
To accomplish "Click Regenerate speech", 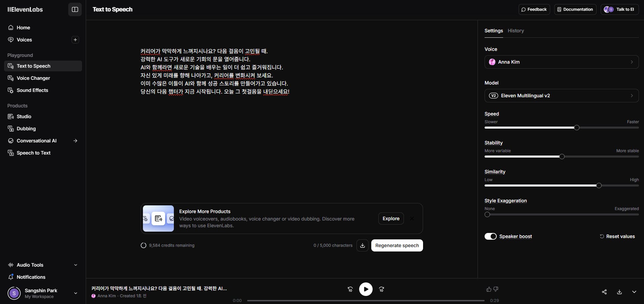I will coord(397,245).
